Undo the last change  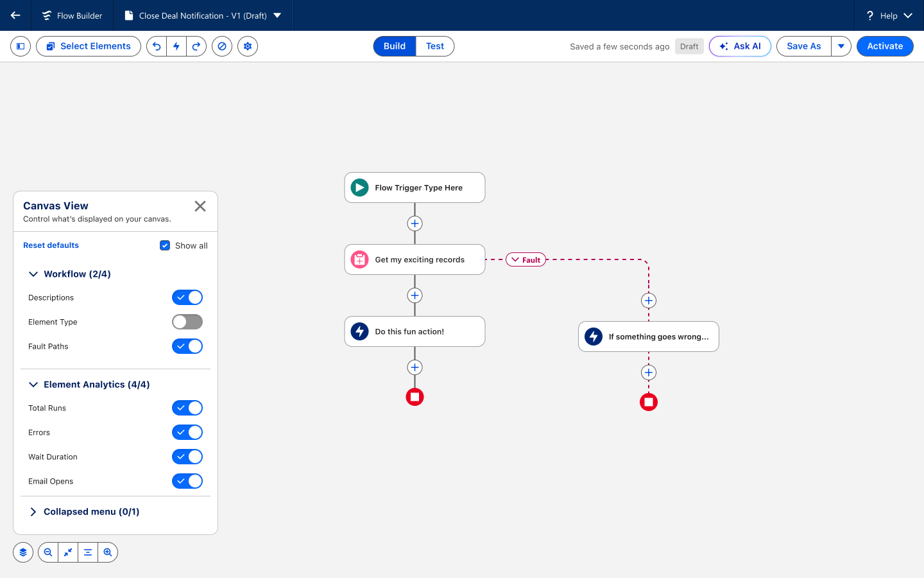(x=157, y=46)
